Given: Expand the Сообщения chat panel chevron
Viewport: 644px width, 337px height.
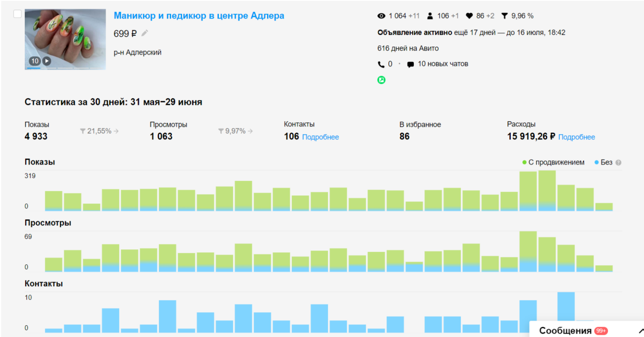Looking at the screenshot, I should point(640,331).
